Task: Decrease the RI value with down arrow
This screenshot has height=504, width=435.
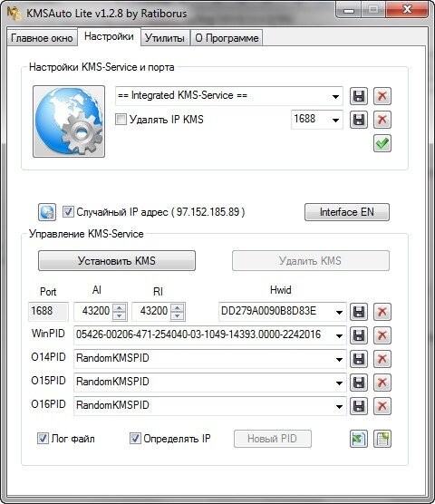Action: [178, 315]
